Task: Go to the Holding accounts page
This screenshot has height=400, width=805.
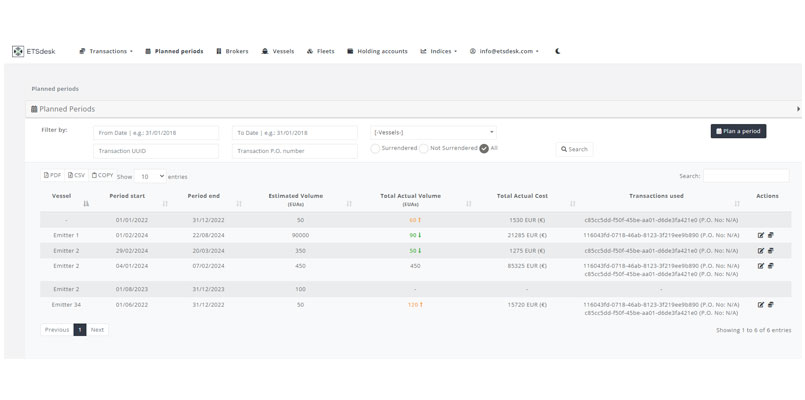Action: click(x=377, y=51)
